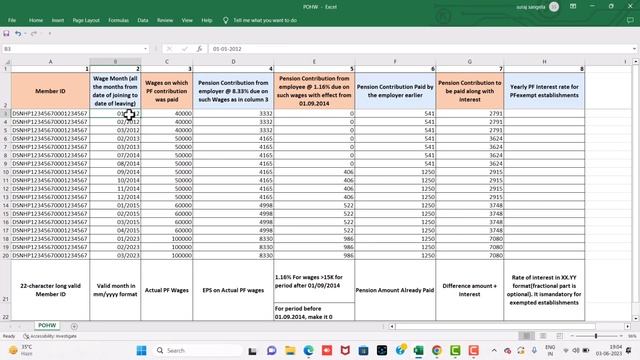
Task: Open the Insert Function fx dialog
Action: pyautogui.click(x=199, y=49)
